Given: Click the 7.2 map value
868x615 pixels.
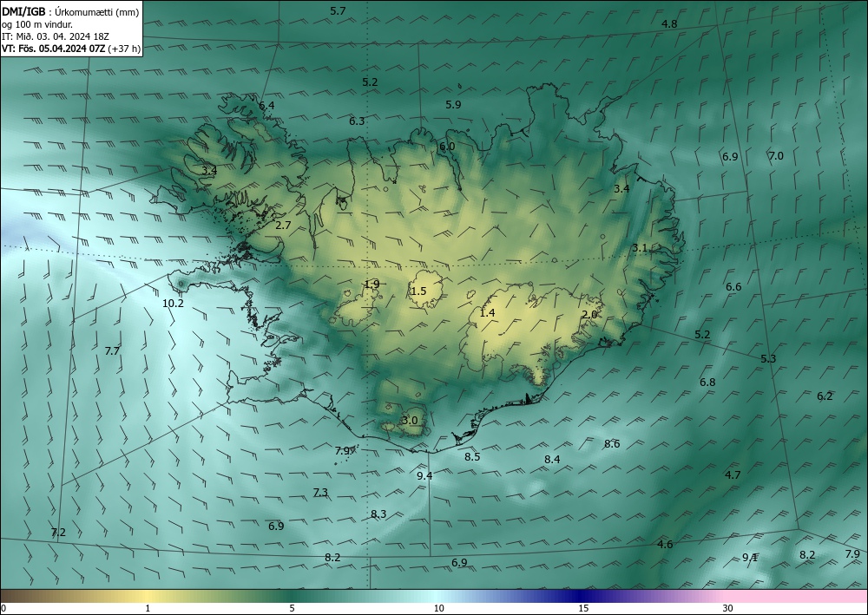Looking at the screenshot, I should pos(58,532).
